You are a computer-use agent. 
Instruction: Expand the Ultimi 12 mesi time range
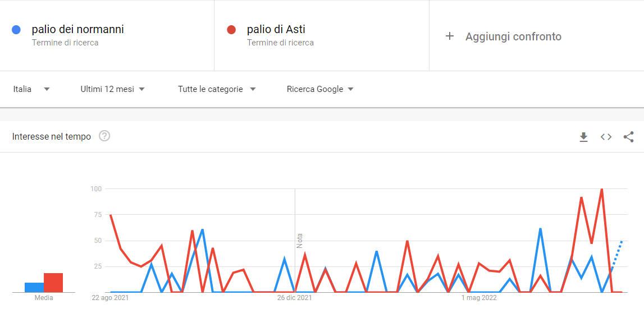coord(112,89)
